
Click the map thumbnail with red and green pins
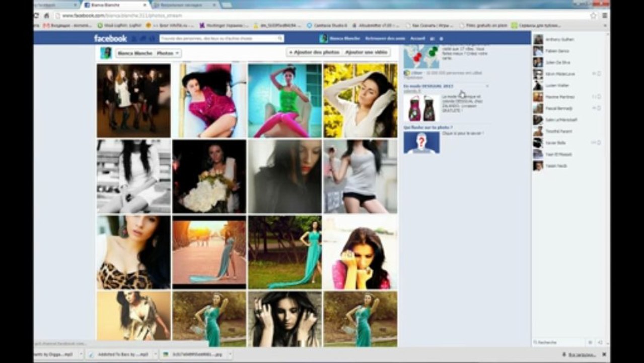(x=421, y=56)
